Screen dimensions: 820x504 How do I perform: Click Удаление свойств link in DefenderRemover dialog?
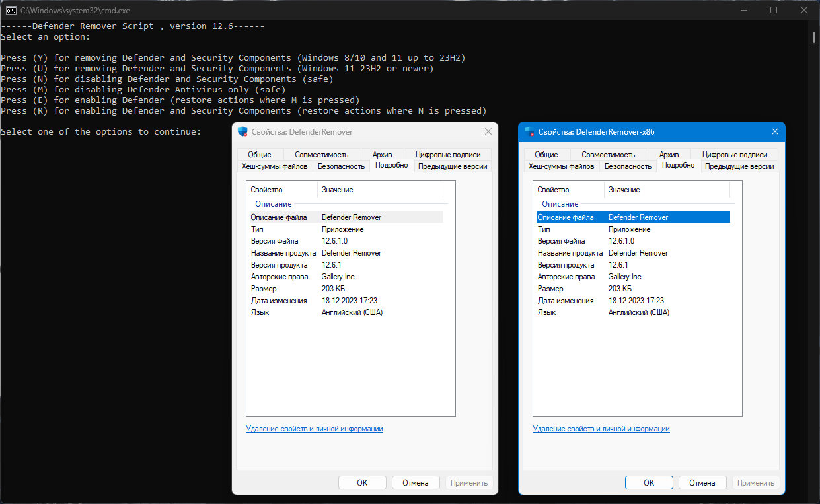(x=315, y=429)
